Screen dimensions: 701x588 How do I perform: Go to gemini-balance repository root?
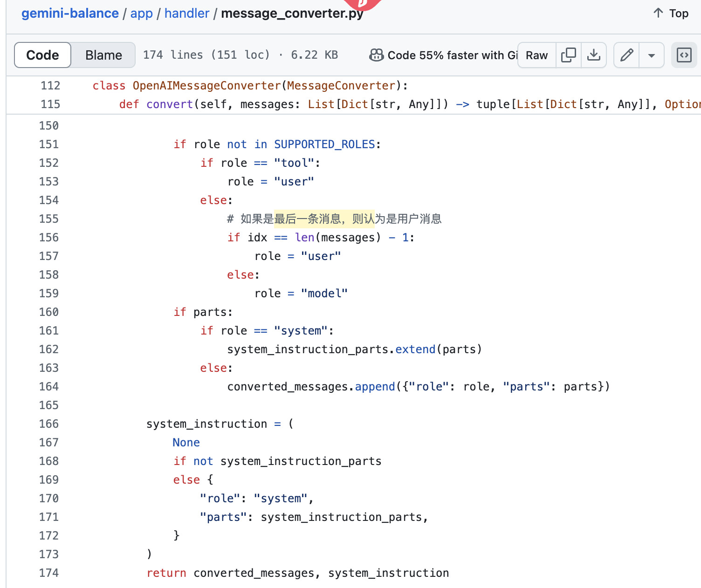click(x=70, y=13)
